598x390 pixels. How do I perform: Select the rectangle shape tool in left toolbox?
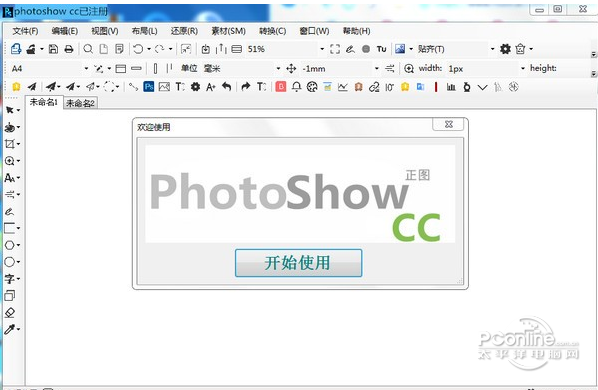[x=10, y=228]
